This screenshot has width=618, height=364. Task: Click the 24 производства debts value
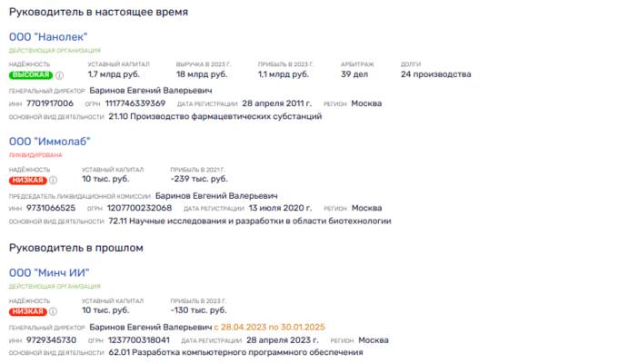click(x=436, y=74)
